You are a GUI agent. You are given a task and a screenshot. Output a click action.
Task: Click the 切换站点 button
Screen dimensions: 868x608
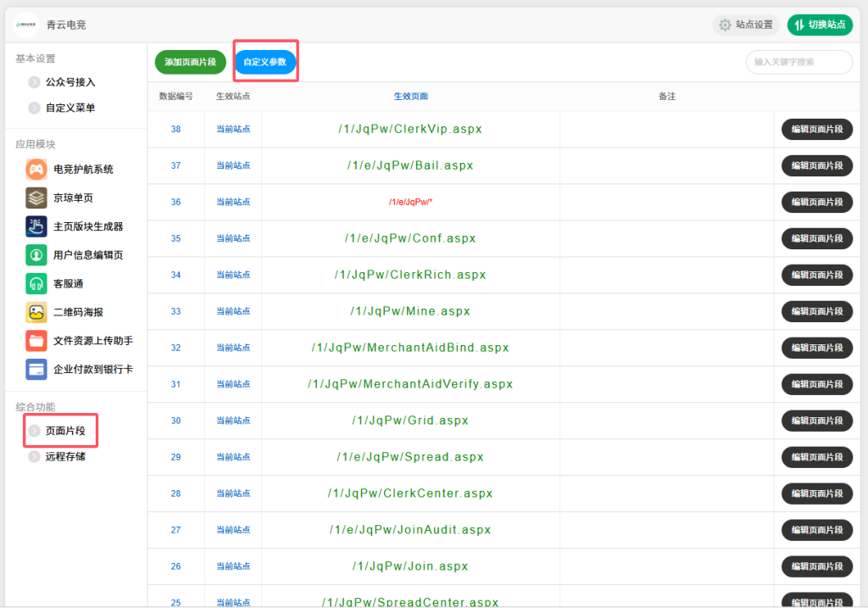820,25
